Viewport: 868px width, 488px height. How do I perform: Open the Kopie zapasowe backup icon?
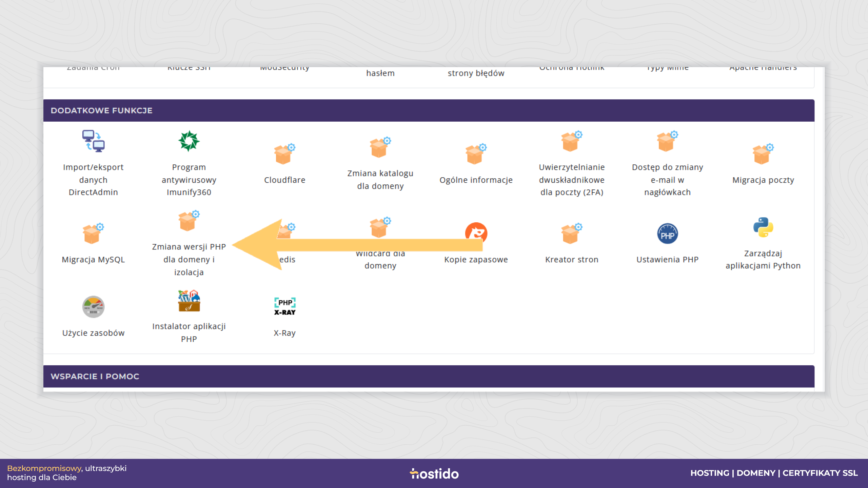476,233
